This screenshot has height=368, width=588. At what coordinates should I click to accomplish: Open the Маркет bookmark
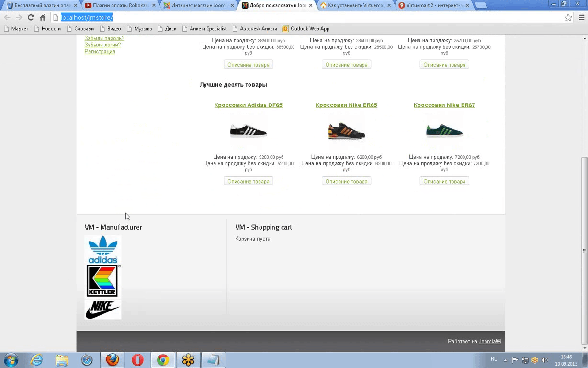point(16,29)
